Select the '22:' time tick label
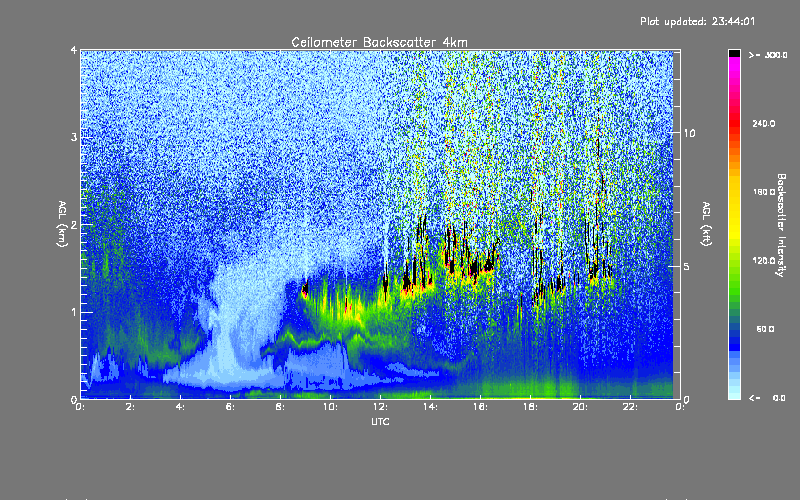The width and height of the screenshot is (800, 500). [x=630, y=407]
